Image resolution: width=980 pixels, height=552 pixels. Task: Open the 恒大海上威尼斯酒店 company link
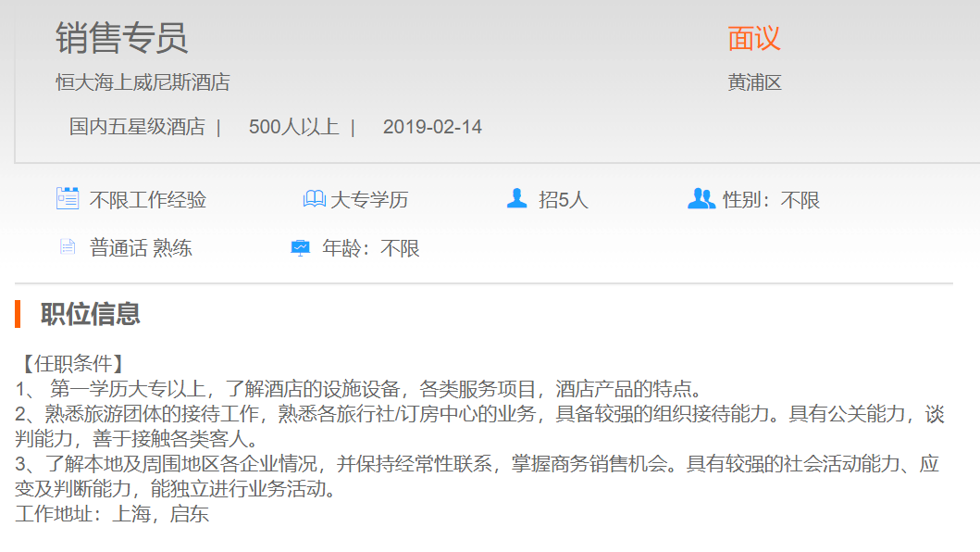click(x=143, y=82)
